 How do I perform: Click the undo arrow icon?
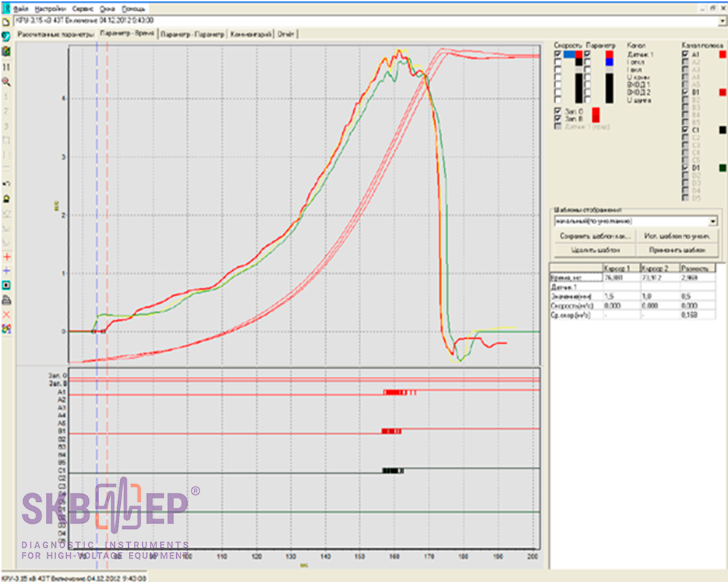pyautogui.click(x=7, y=184)
